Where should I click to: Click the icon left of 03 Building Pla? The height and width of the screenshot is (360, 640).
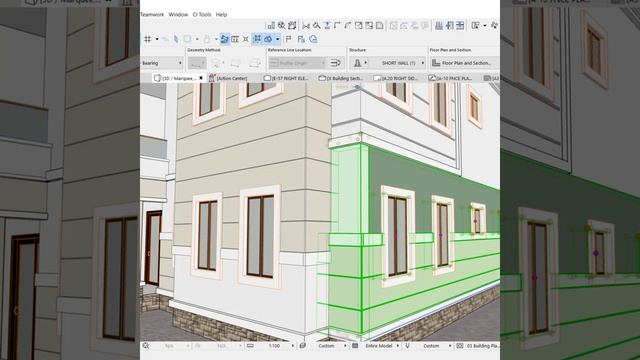pyautogui.click(x=460, y=346)
